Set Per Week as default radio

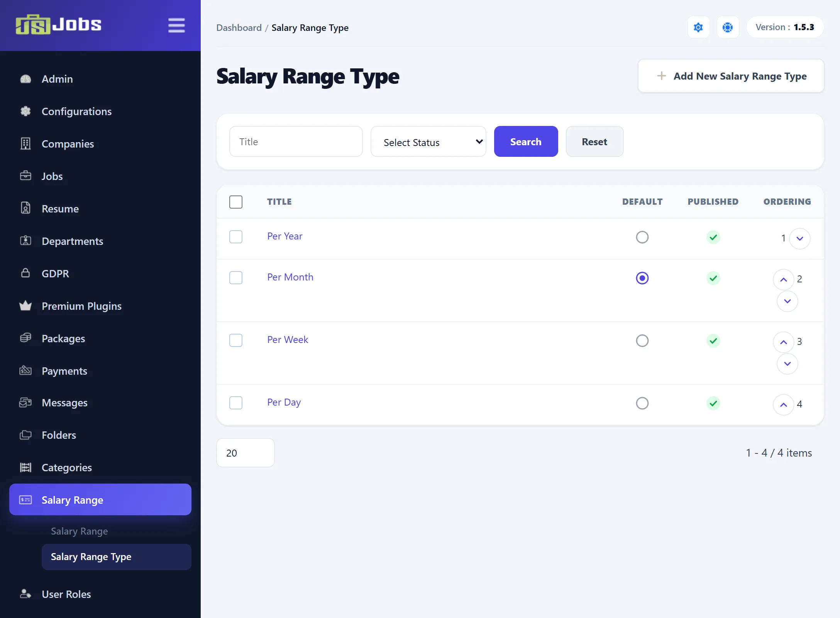pos(642,341)
